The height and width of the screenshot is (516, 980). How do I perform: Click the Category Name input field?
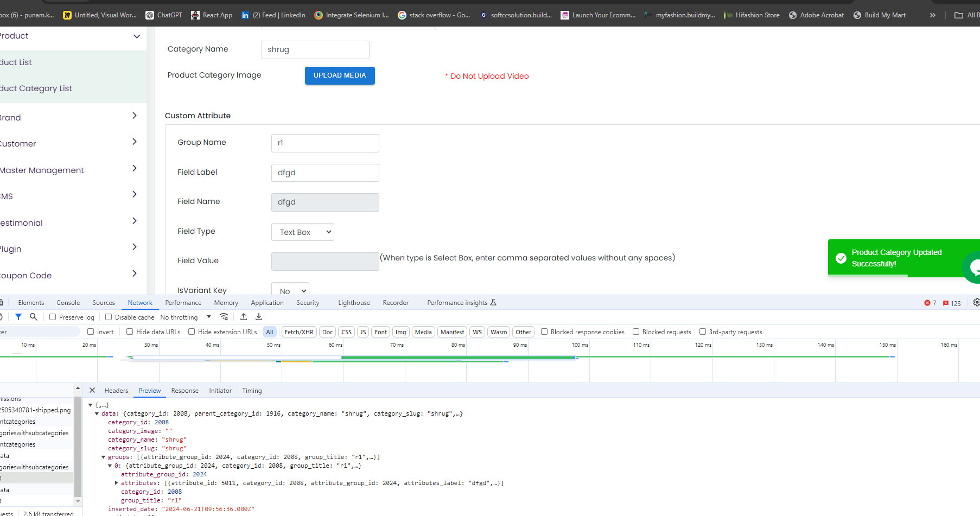315,50
